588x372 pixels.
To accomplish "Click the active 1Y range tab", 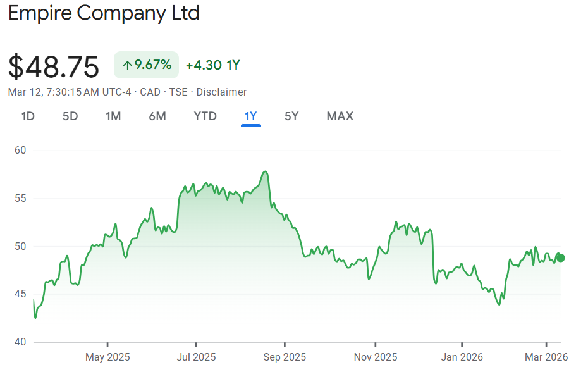I will click(x=251, y=116).
